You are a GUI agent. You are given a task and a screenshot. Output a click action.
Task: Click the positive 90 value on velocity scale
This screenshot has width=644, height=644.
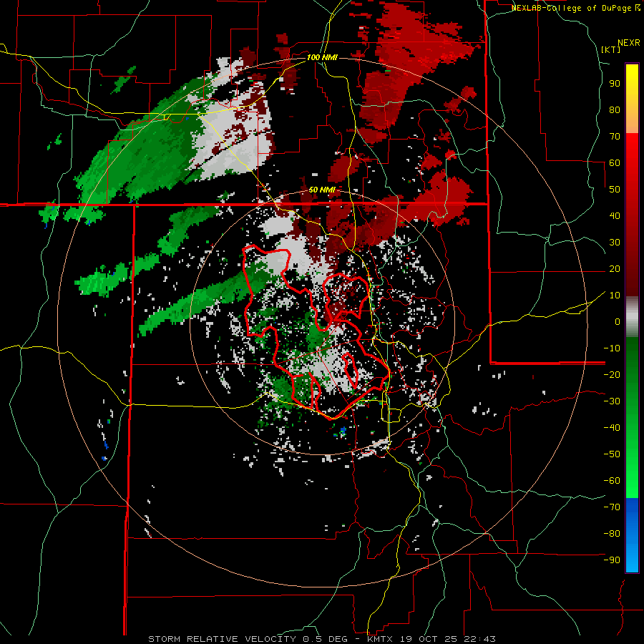[x=615, y=84]
